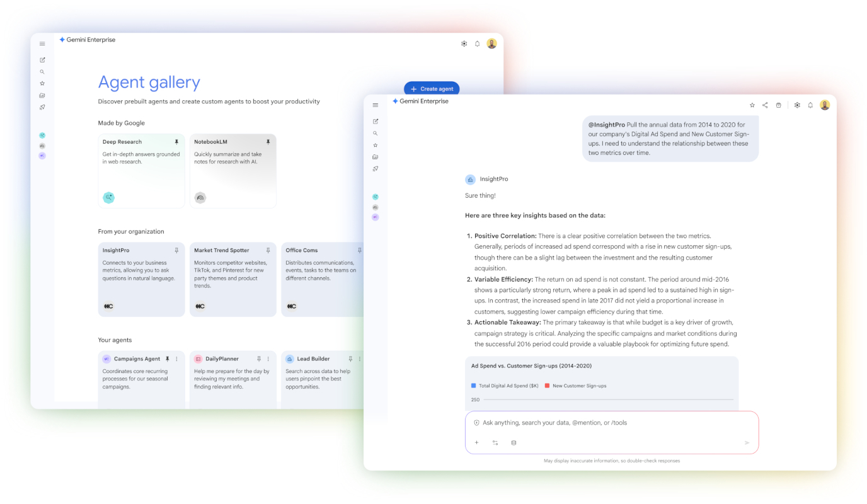This screenshot has width=867, height=504.
Task: Star this conversation in chat window header
Action: [x=752, y=105]
